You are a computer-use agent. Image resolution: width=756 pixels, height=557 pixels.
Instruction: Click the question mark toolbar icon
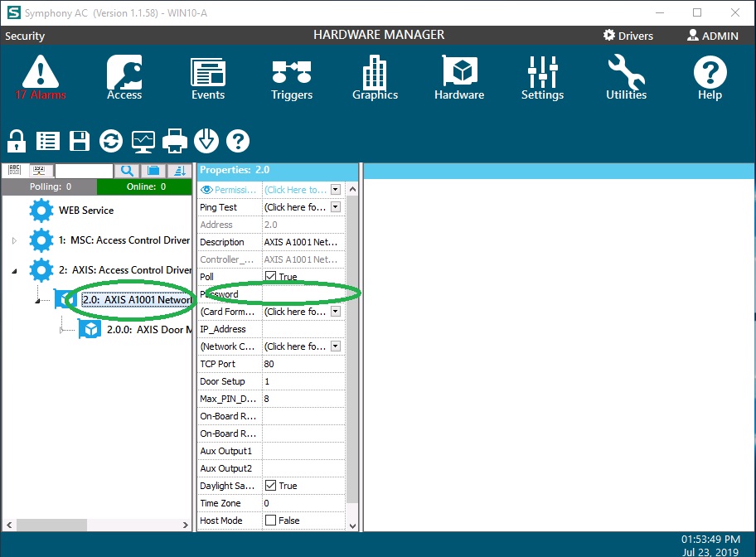tap(238, 141)
